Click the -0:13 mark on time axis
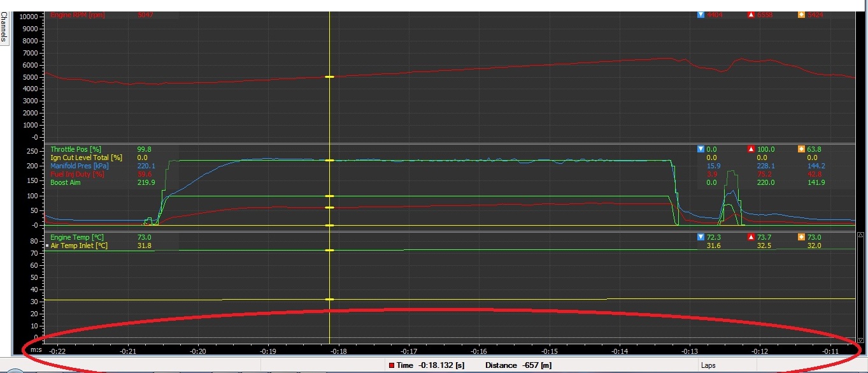 [x=690, y=351]
